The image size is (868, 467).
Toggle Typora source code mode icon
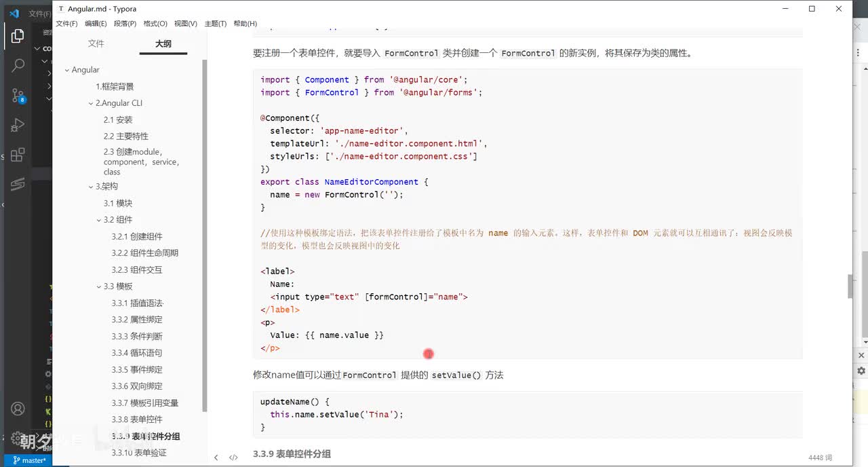point(233,457)
